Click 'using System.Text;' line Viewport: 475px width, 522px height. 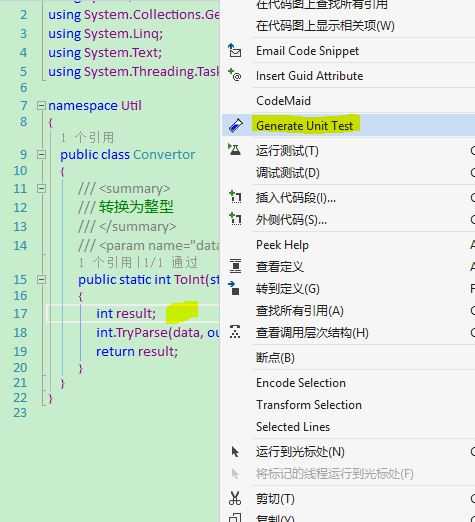(105, 53)
